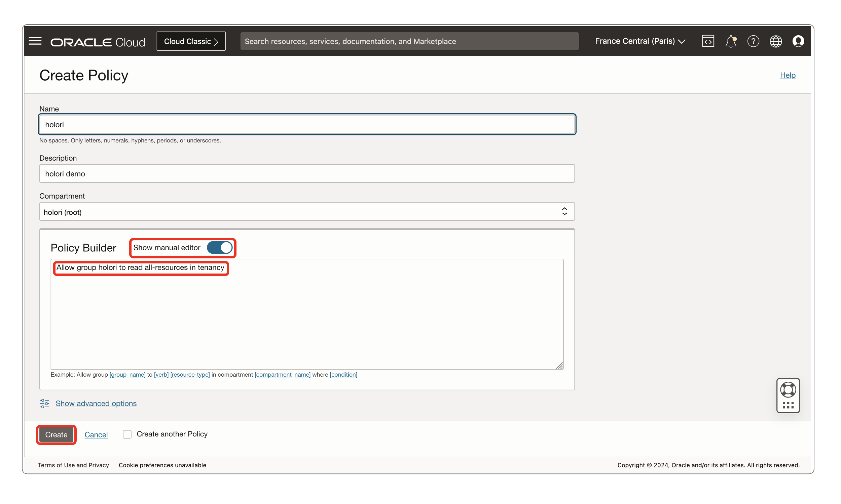
Task: Open the France Central (Paris) region dropdown
Action: 638,41
